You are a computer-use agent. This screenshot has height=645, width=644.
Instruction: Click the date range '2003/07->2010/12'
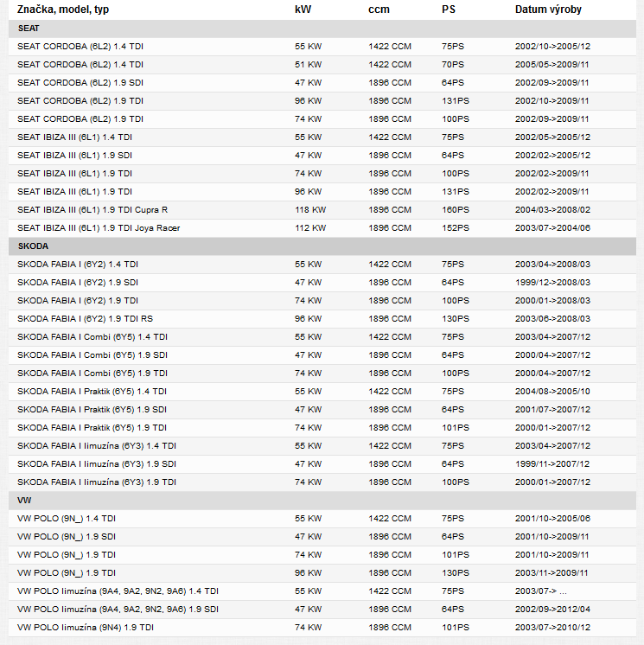pos(552,628)
